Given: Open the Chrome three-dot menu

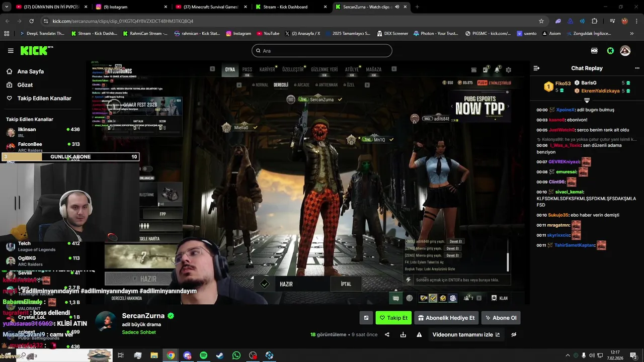Looking at the screenshot, I should (637, 21).
